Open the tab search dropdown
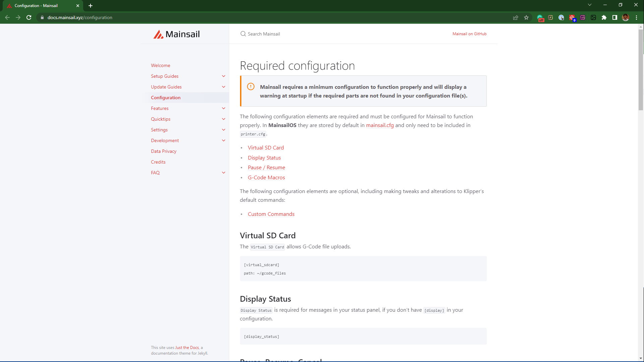The width and height of the screenshot is (644, 362). click(590, 5)
